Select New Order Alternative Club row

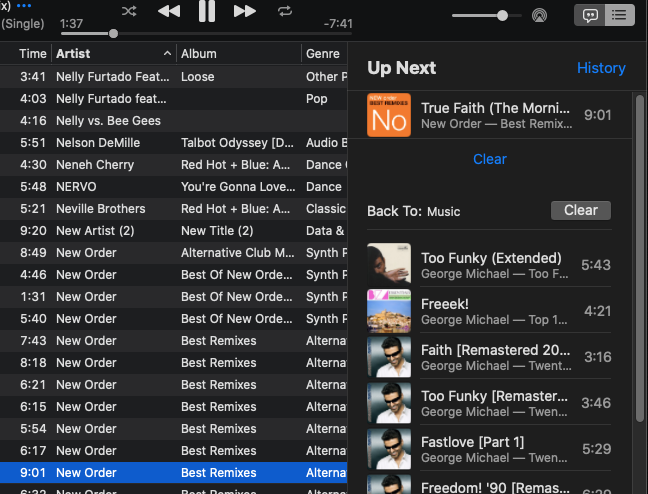(174, 253)
